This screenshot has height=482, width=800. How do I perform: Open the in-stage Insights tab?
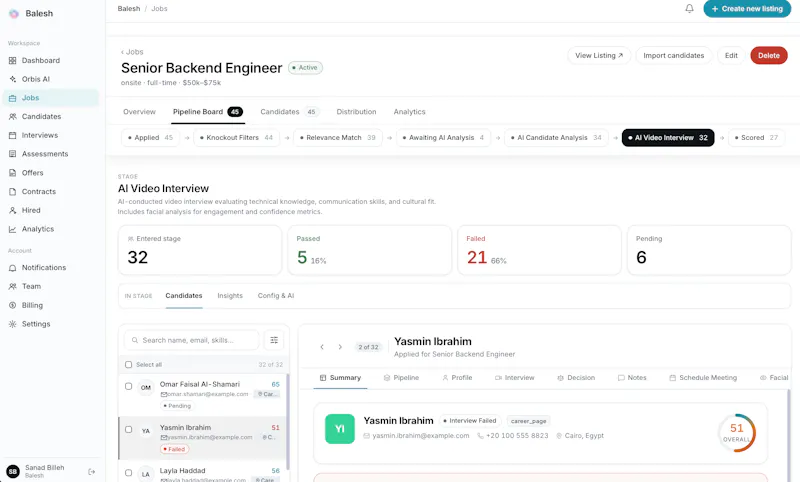click(230, 296)
